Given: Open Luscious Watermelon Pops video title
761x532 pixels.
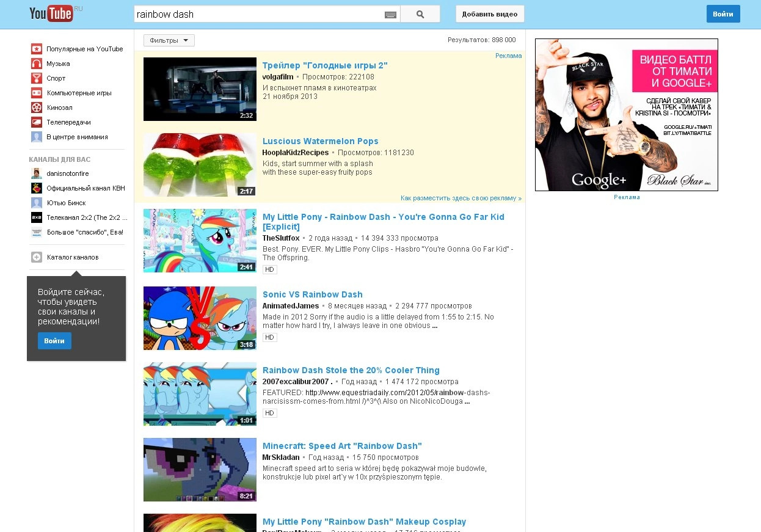Looking at the screenshot, I should point(321,141).
